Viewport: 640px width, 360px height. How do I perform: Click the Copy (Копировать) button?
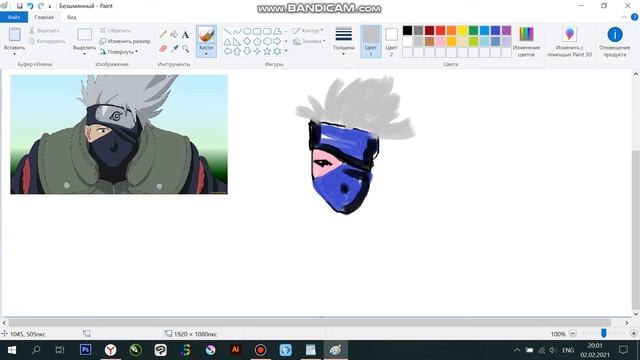(47, 41)
